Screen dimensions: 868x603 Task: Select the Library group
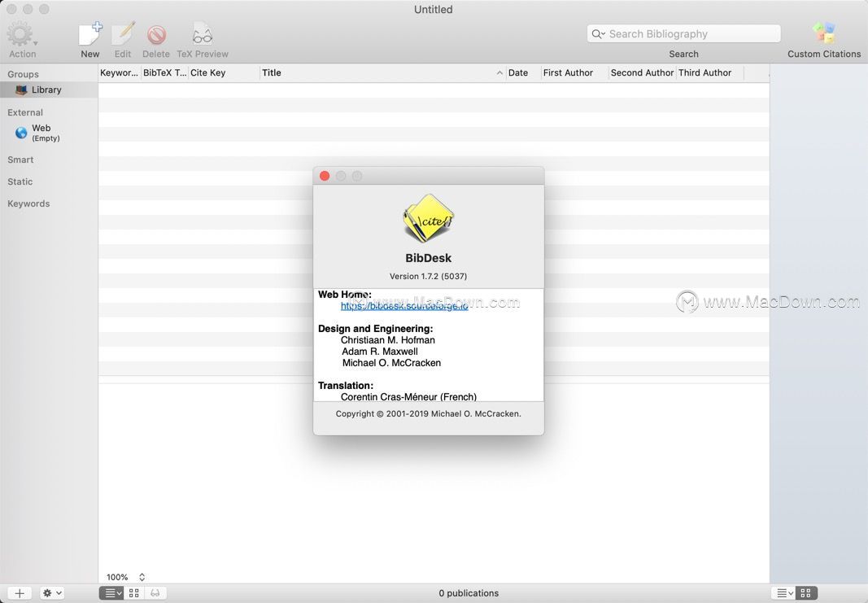pos(50,90)
